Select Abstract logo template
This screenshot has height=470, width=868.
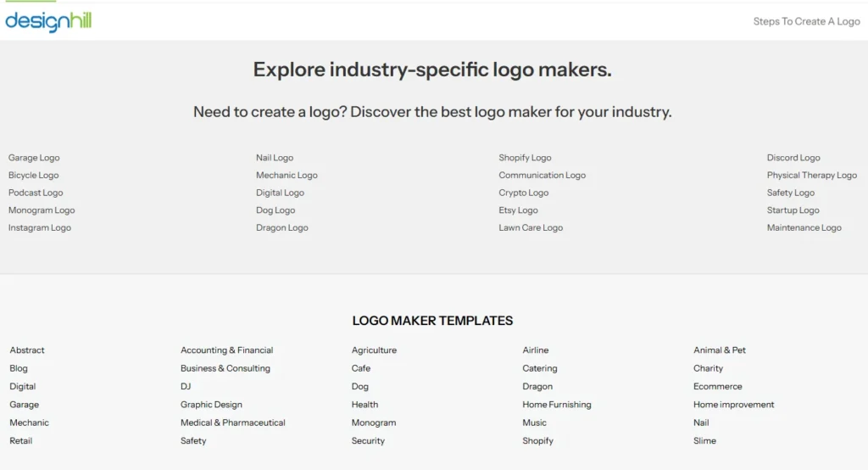27,350
